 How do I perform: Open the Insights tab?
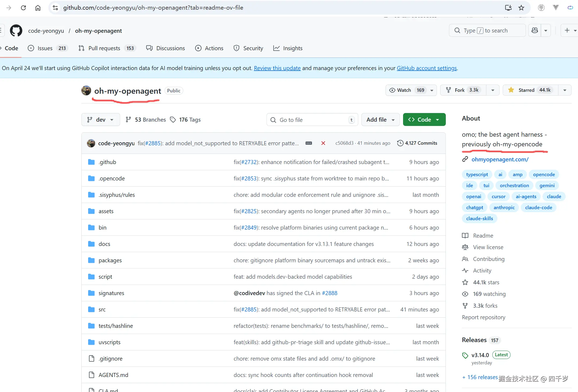point(293,48)
